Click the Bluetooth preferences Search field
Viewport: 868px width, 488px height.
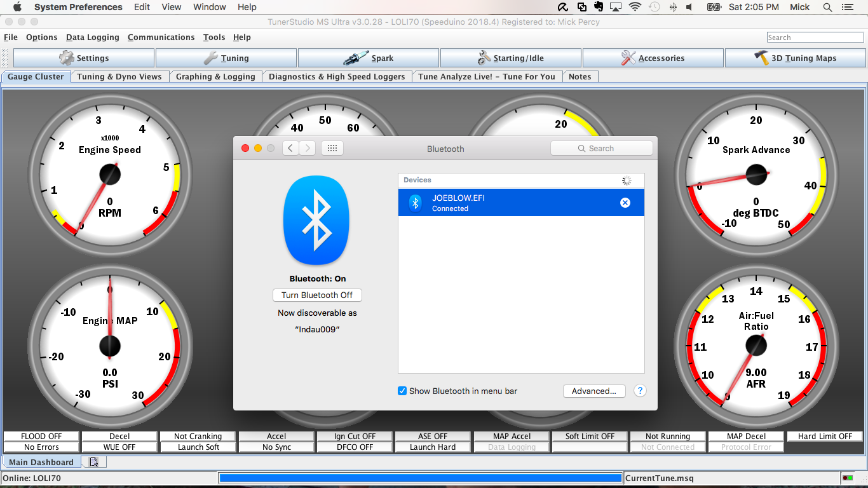pyautogui.click(x=601, y=149)
